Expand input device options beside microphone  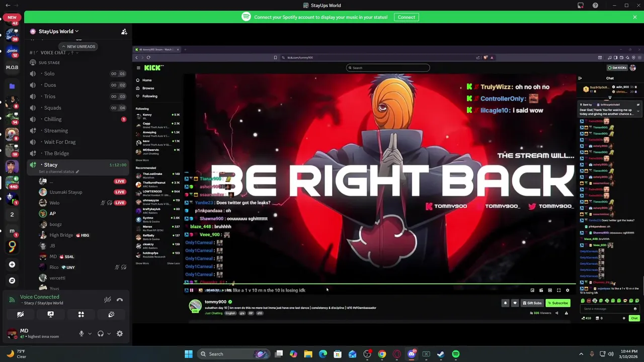pos(90,333)
